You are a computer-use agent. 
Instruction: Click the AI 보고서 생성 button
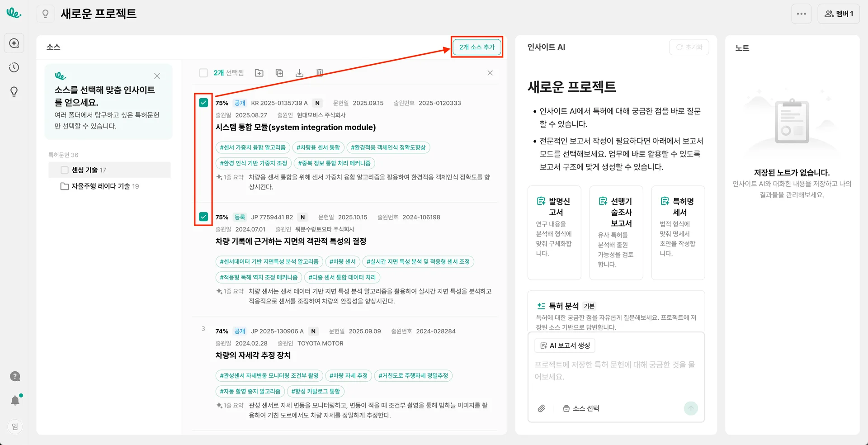(x=565, y=346)
